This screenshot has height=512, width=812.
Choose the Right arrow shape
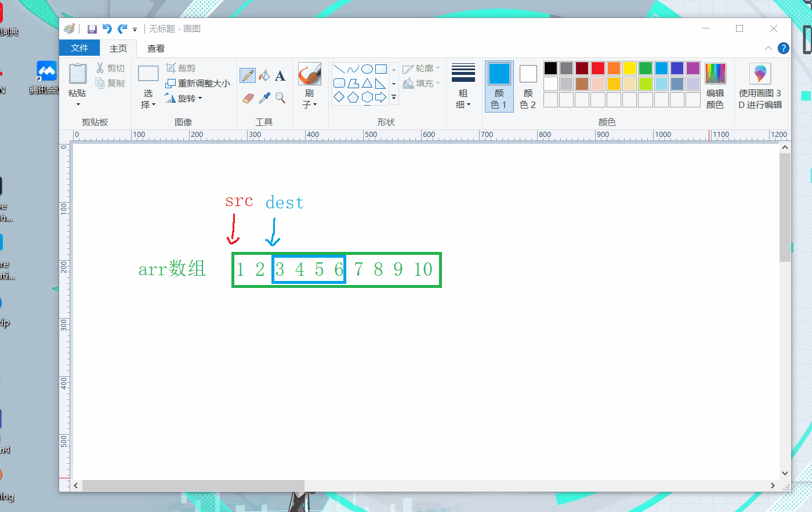[x=381, y=97]
